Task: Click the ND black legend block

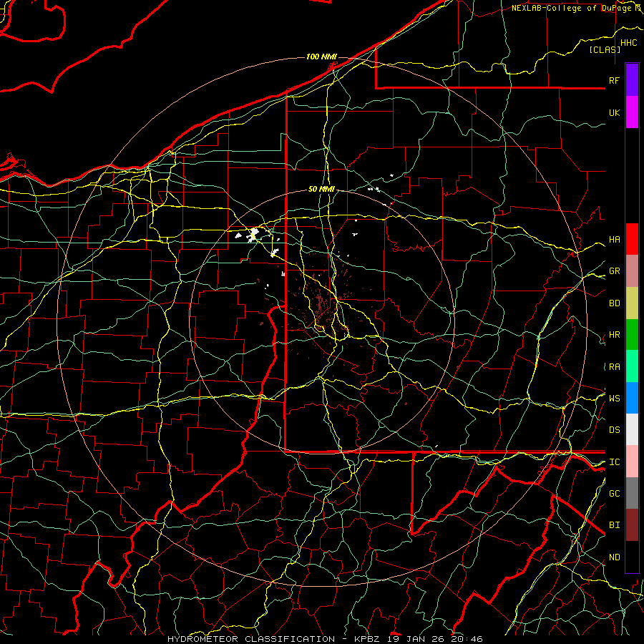Action: click(632, 557)
